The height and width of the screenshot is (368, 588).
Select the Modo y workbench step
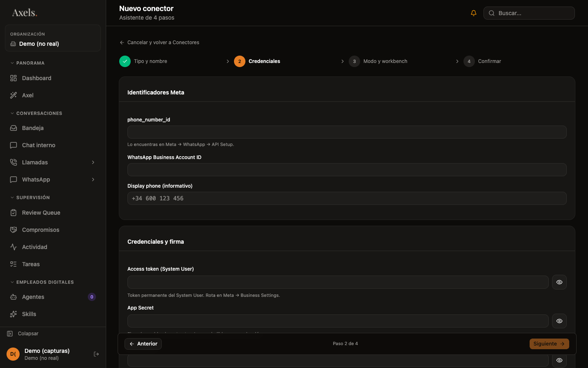click(378, 61)
